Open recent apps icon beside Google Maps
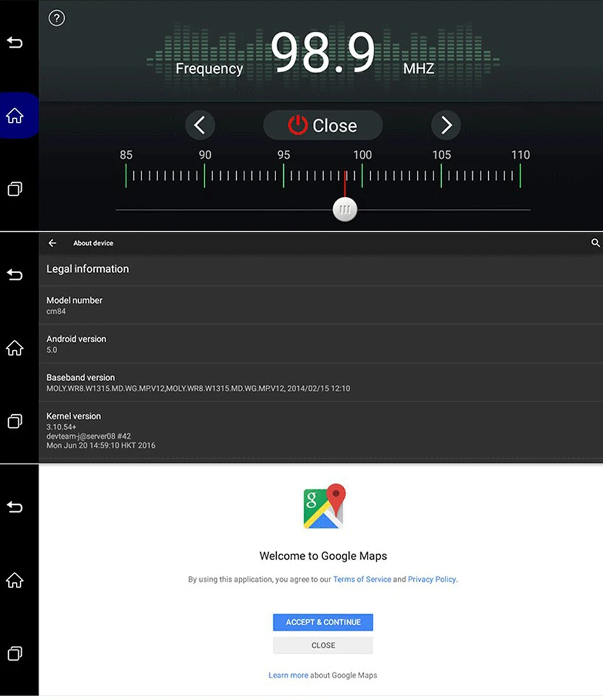Viewport: 603px width, 700px height. pos(15,653)
